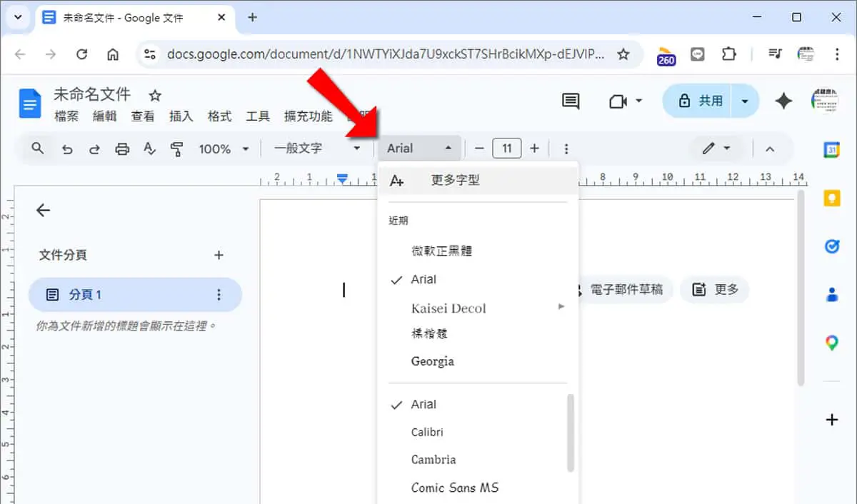Open the 插入 menu
The height and width of the screenshot is (504, 857).
pos(181,116)
